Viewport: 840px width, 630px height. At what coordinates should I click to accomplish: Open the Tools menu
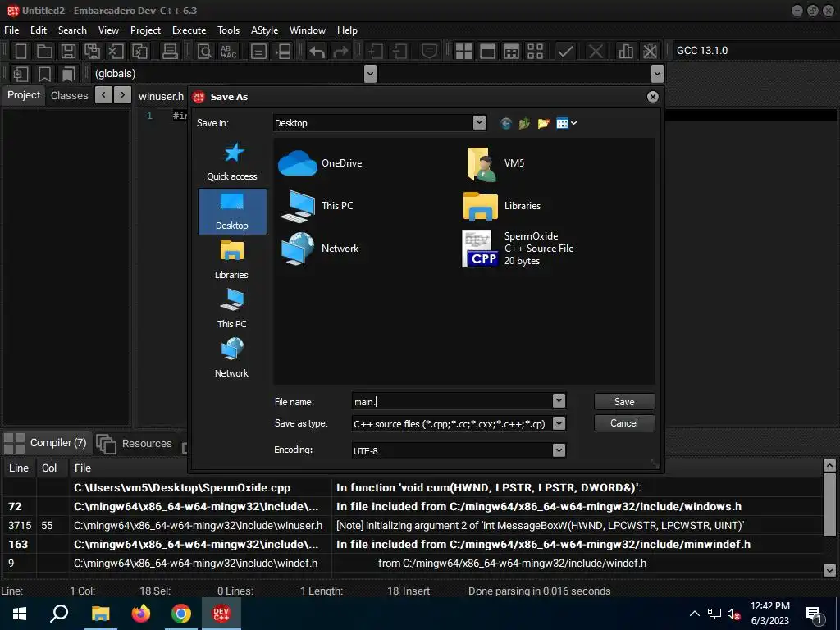click(228, 30)
